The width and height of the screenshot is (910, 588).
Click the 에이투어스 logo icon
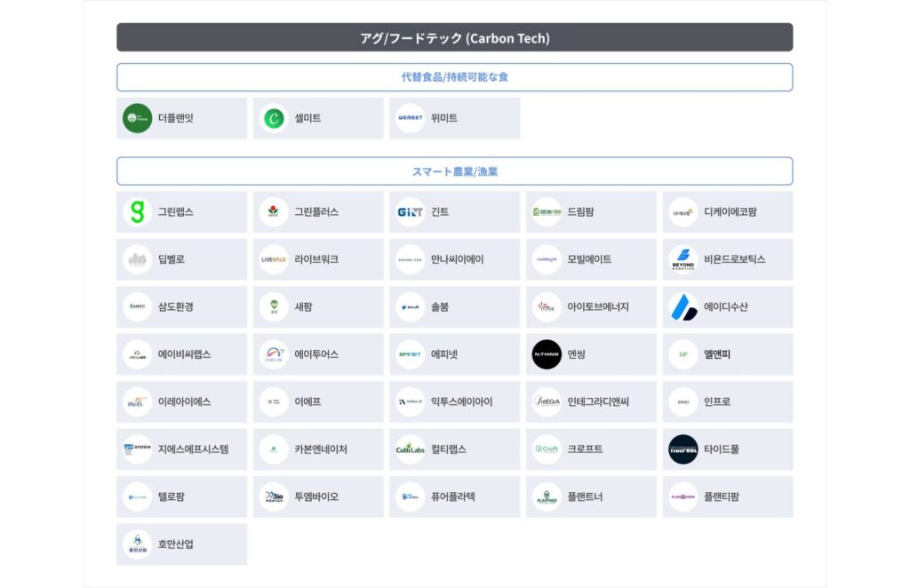(274, 354)
